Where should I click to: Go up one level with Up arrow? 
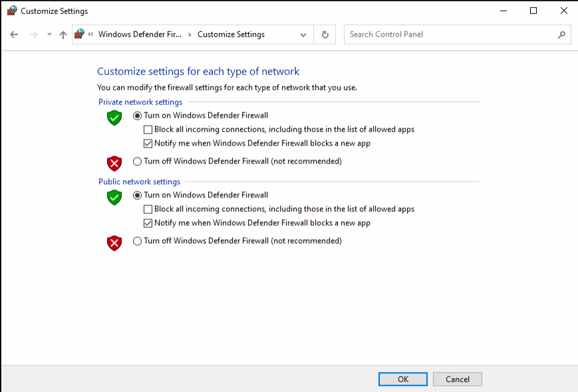click(63, 35)
